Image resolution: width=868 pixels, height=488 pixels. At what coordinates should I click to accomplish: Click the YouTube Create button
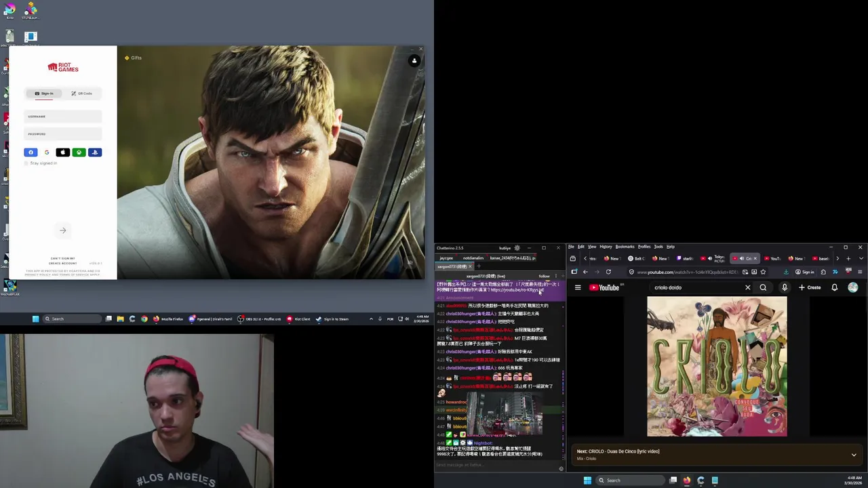[810, 287]
